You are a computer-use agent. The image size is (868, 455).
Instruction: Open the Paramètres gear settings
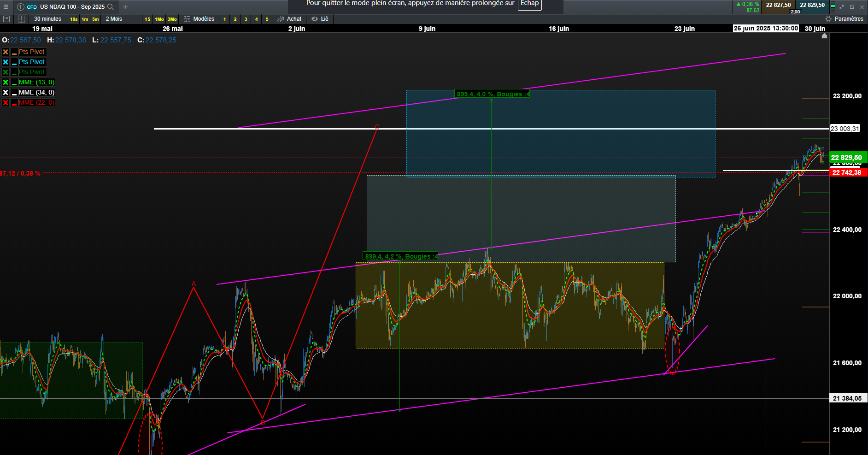[x=845, y=19]
